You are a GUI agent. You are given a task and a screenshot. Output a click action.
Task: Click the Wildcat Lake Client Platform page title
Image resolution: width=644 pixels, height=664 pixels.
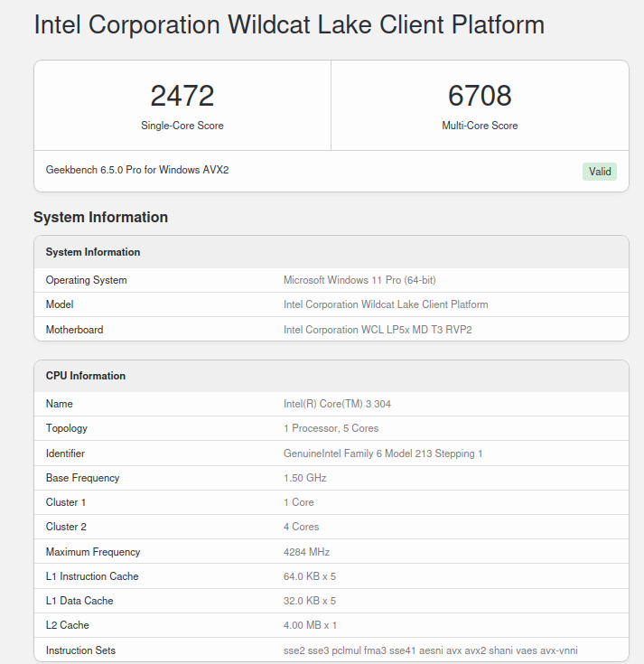click(x=289, y=24)
